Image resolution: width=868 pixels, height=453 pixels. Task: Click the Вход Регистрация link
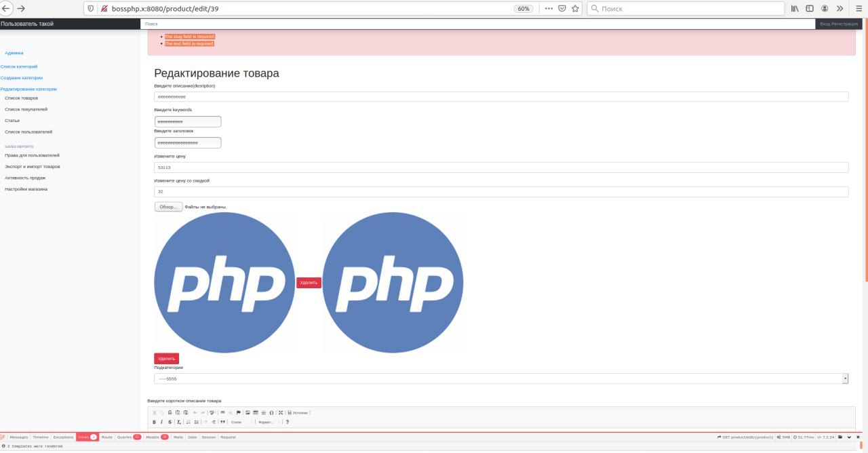tap(838, 24)
